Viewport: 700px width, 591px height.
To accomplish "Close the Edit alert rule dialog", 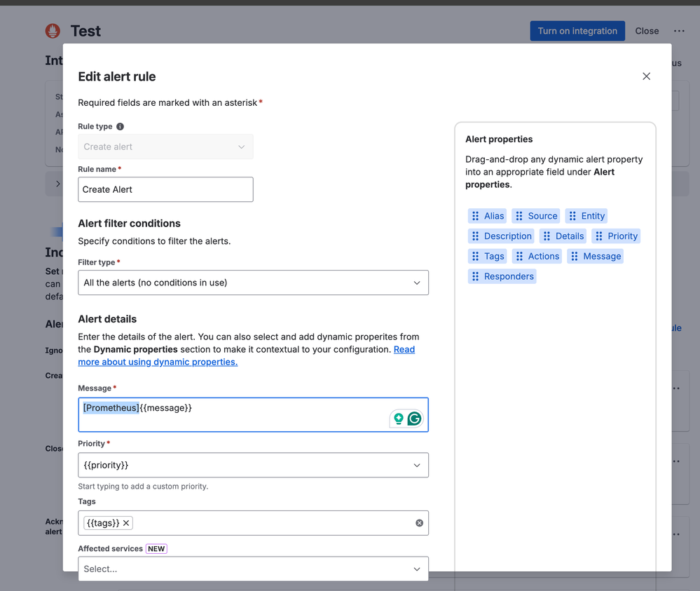I will (x=646, y=76).
